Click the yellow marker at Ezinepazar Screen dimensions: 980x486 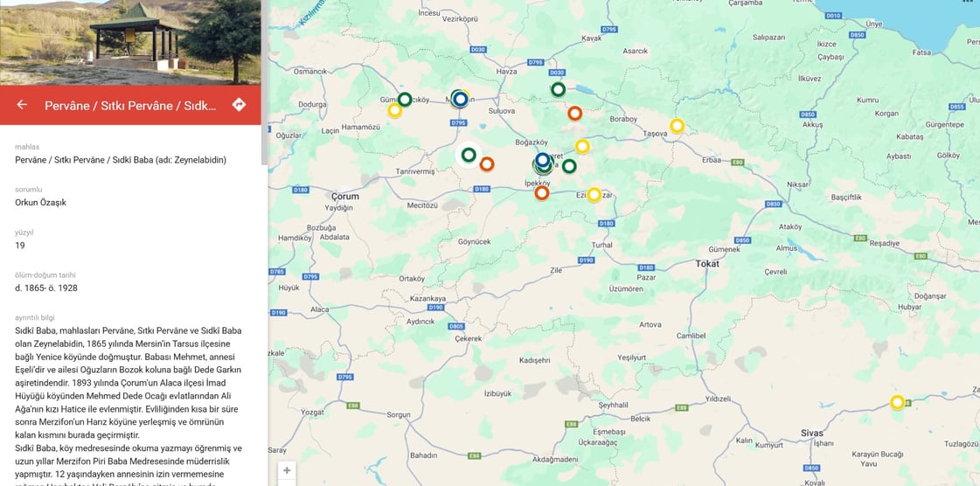tap(594, 194)
